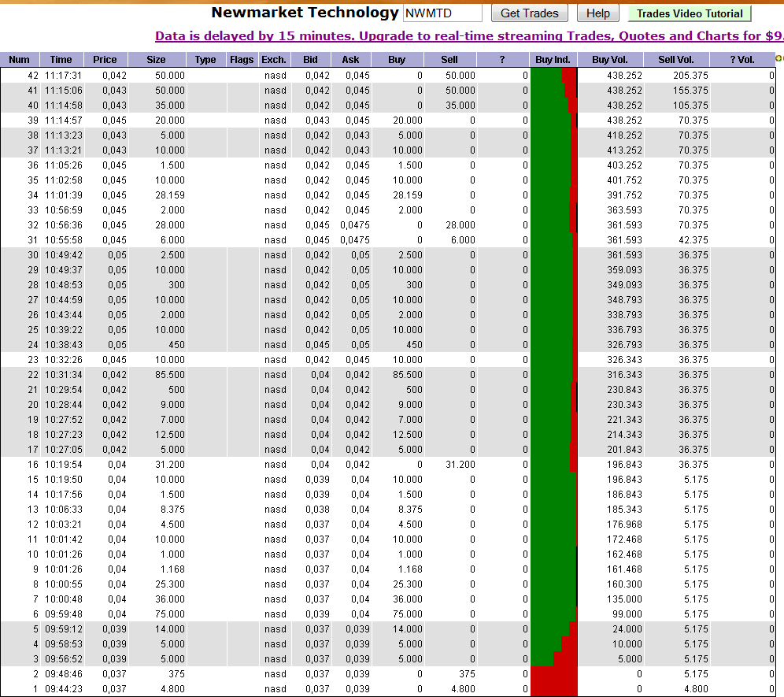Click the Buy Vol. column header
Image resolution: width=784 pixels, height=697 pixels.
610,60
